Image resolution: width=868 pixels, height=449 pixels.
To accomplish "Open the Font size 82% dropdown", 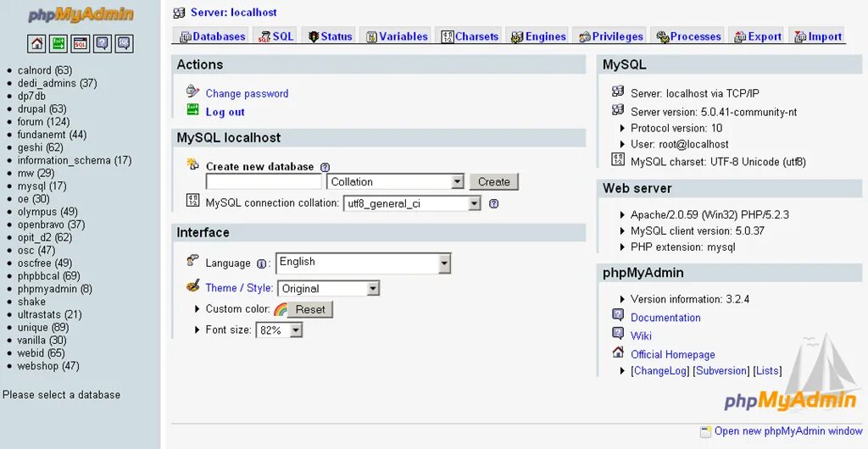I will (279, 330).
